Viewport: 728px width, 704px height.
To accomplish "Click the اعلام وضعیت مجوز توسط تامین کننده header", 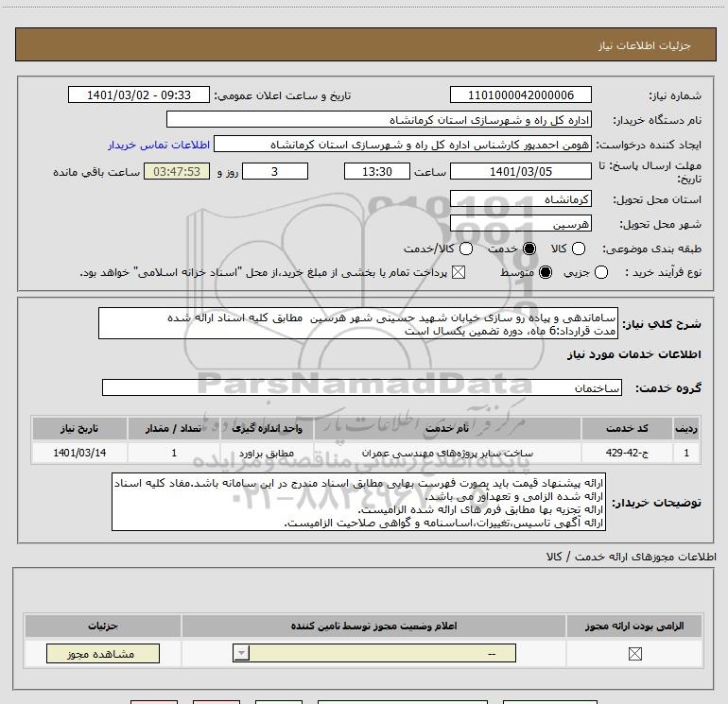I will click(373, 626).
